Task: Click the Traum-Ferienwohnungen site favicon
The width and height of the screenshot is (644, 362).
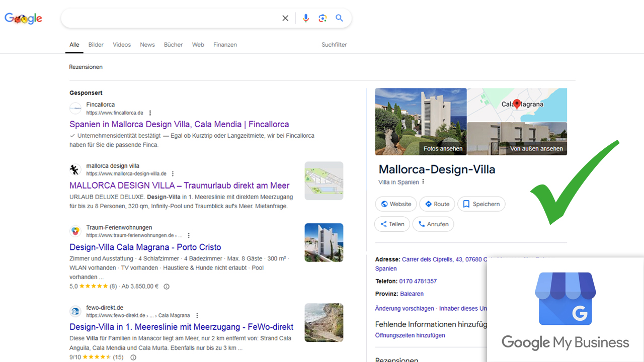Action: coord(75,231)
